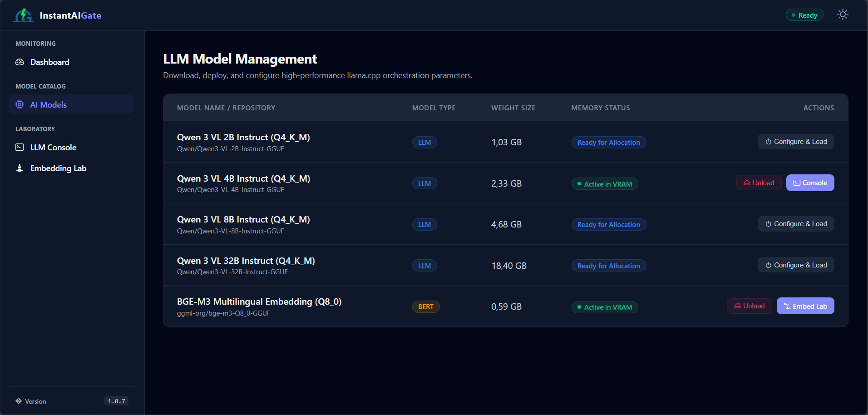Click the InstantAIGate brand name
Screen dimensions: 868x415
click(70, 15)
